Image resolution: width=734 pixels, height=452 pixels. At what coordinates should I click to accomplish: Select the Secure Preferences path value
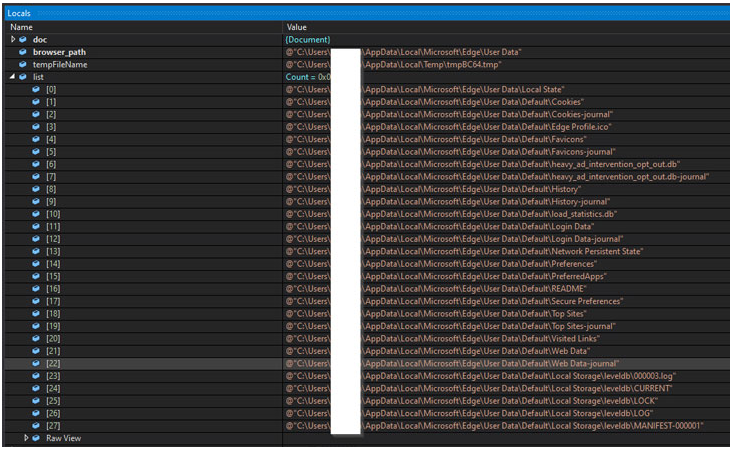point(455,301)
